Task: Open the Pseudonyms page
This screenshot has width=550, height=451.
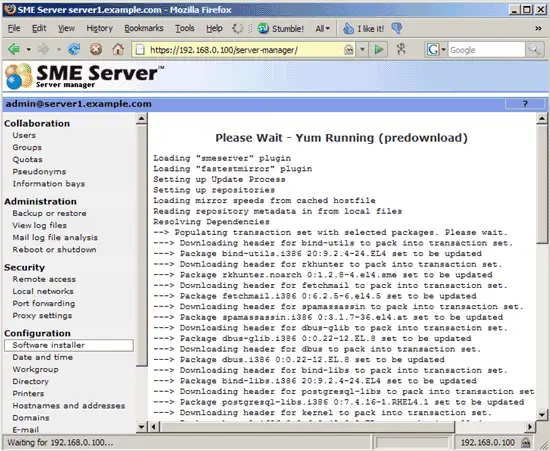Action: click(39, 171)
